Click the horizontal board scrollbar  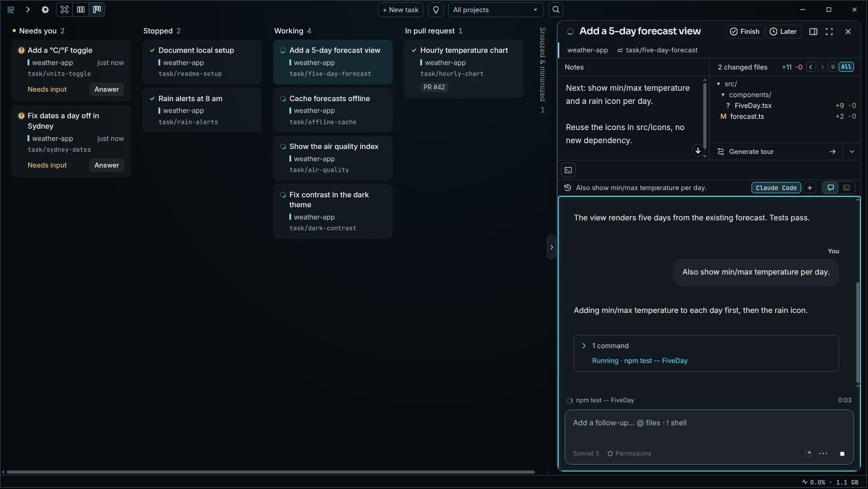pos(271,472)
